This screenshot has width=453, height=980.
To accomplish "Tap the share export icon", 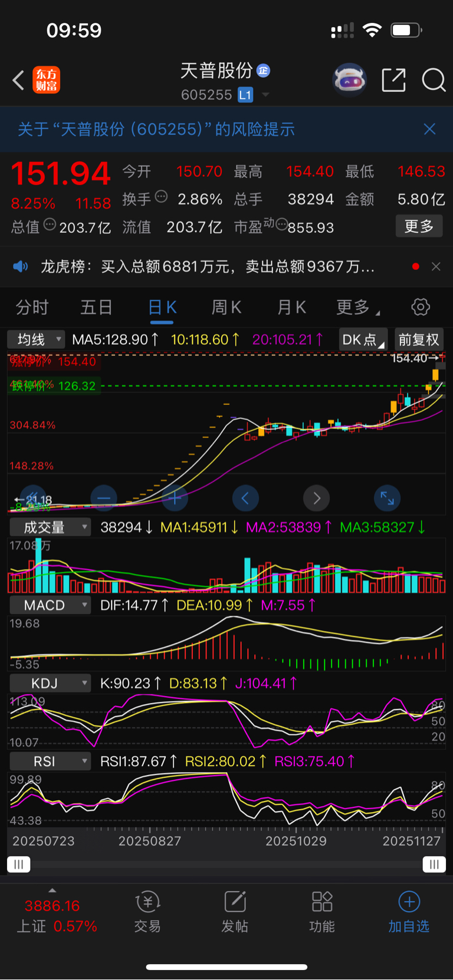I will tap(393, 80).
